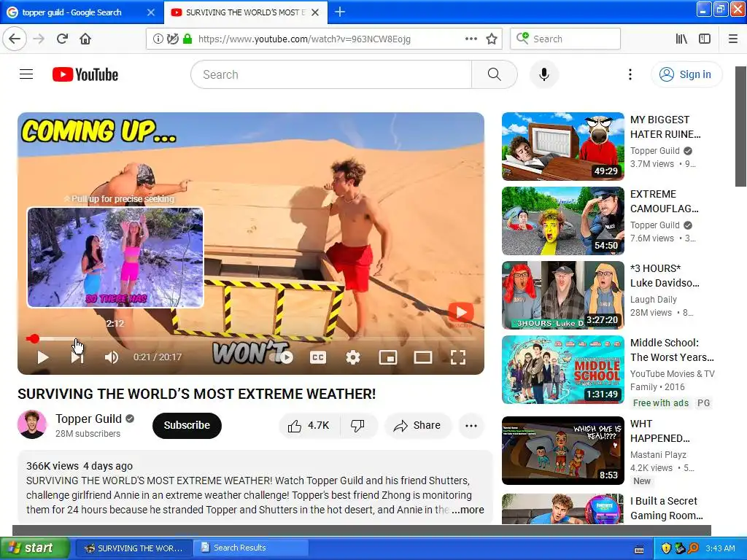Open the browser home page

click(85, 39)
